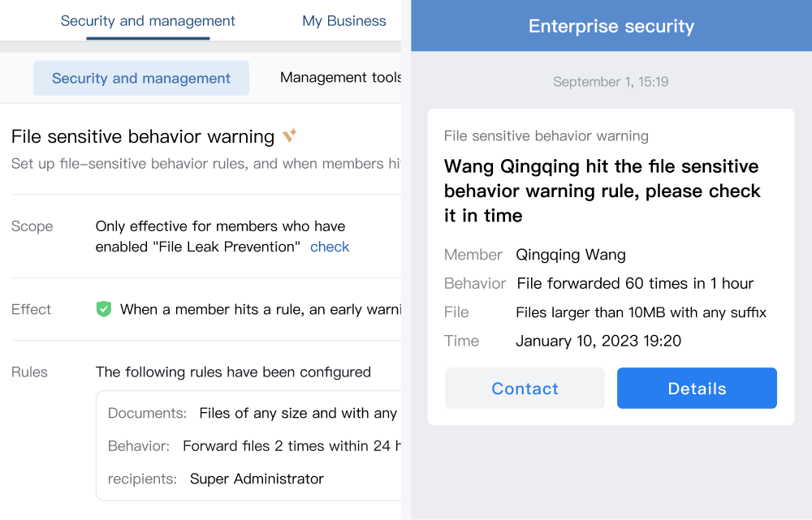The width and height of the screenshot is (812, 520).
Task: Select the configured rules card
Action: 248,445
